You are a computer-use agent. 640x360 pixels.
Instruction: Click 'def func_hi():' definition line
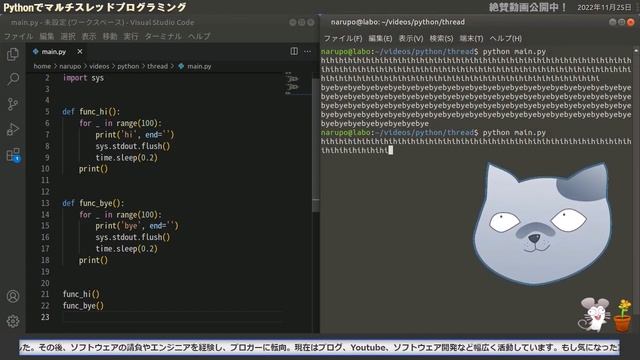[91, 112]
